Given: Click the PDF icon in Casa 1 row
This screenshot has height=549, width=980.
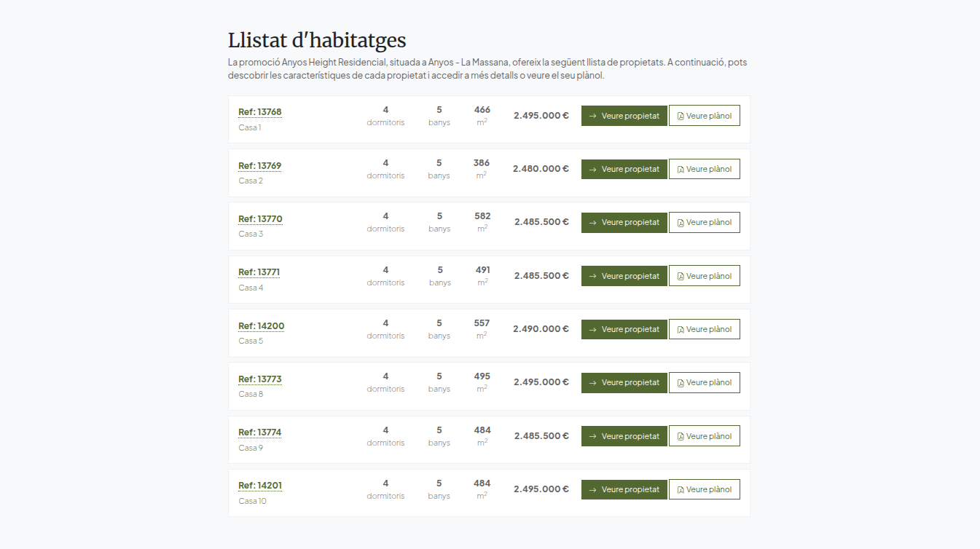Looking at the screenshot, I should coord(681,116).
